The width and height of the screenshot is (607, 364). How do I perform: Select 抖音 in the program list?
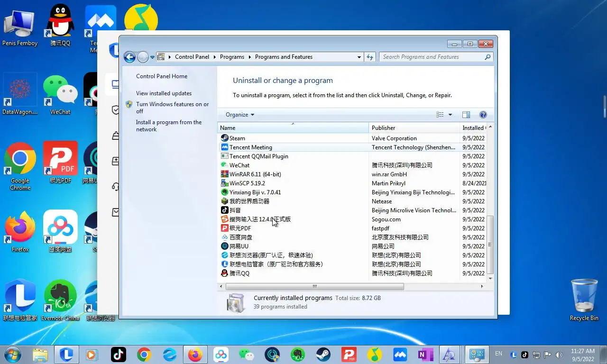[352, 210]
